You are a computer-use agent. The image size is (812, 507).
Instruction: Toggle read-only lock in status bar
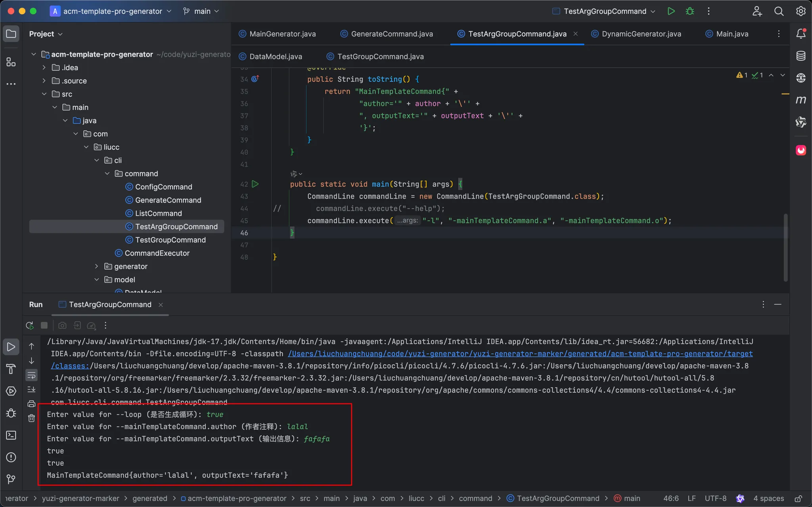click(x=798, y=498)
